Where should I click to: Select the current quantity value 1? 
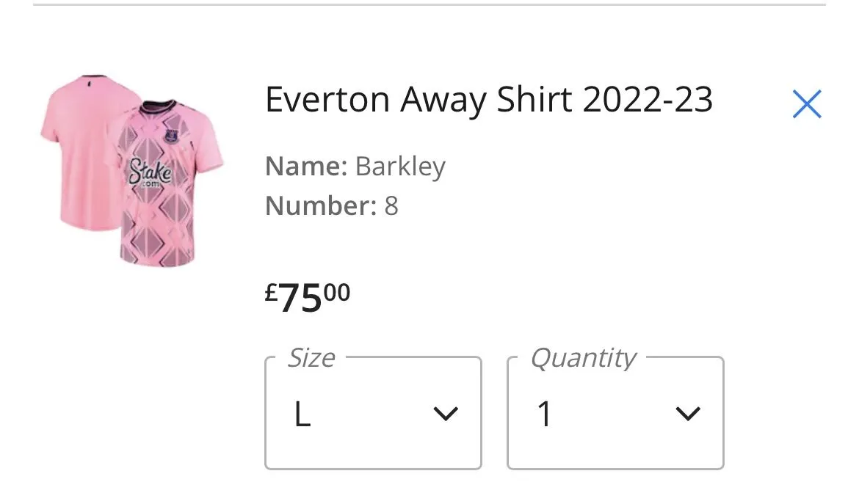point(544,415)
